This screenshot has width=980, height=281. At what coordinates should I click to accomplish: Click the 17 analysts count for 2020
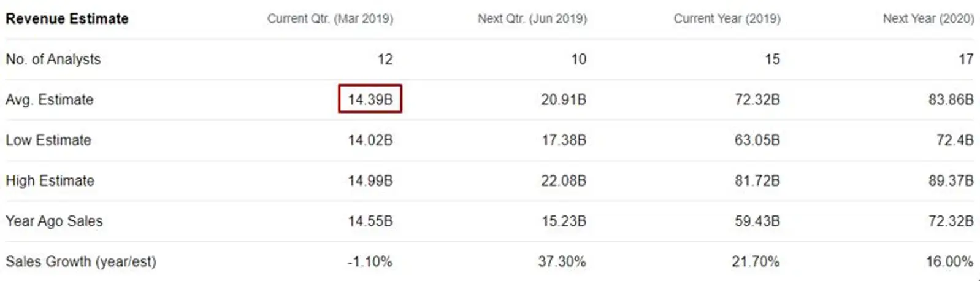967,59
